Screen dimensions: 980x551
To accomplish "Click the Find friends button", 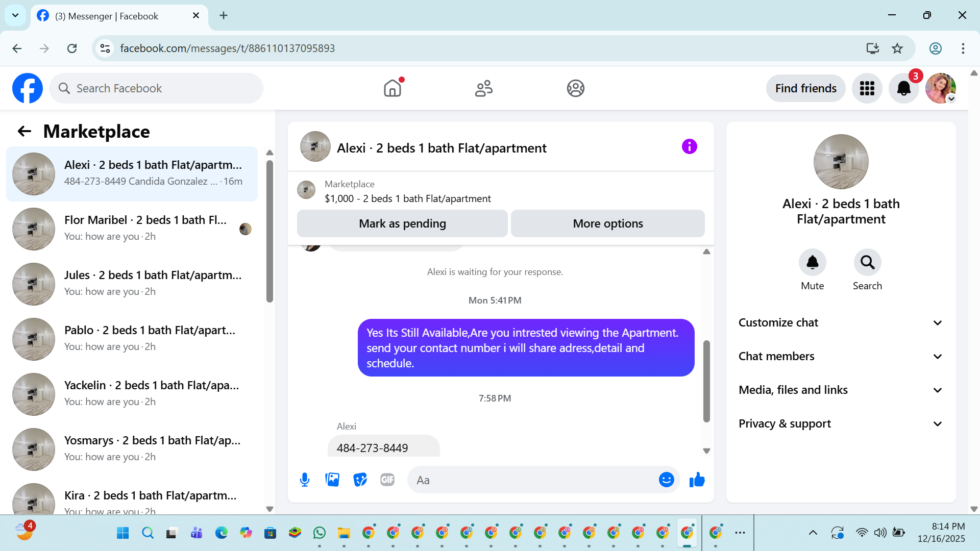I will tap(805, 88).
